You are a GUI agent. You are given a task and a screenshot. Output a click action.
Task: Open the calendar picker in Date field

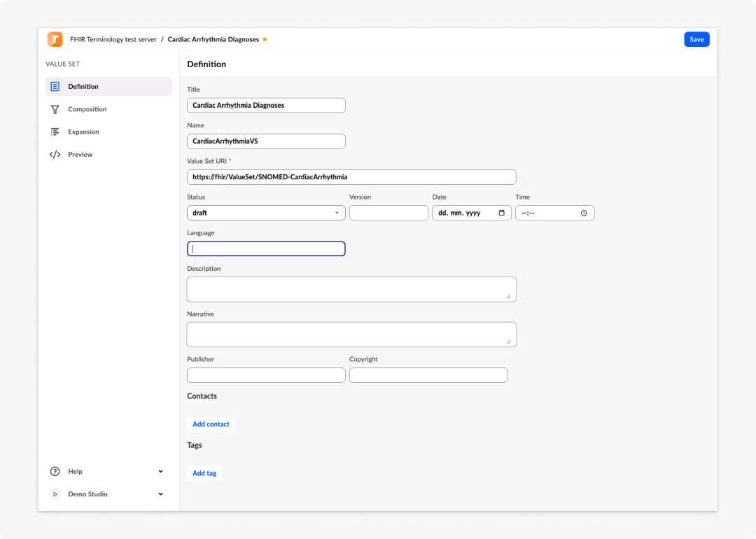tap(501, 213)
